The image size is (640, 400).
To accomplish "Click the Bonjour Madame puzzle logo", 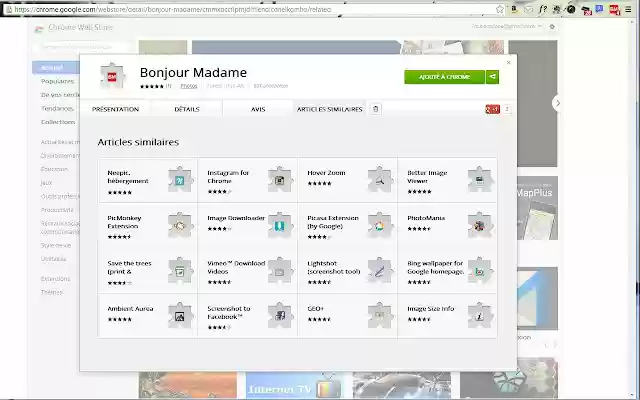I will [112, 76].
